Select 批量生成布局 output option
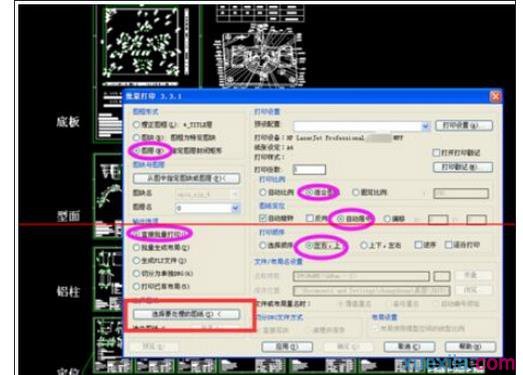Screen dimensions: 523x375 [x=136, y=248]
